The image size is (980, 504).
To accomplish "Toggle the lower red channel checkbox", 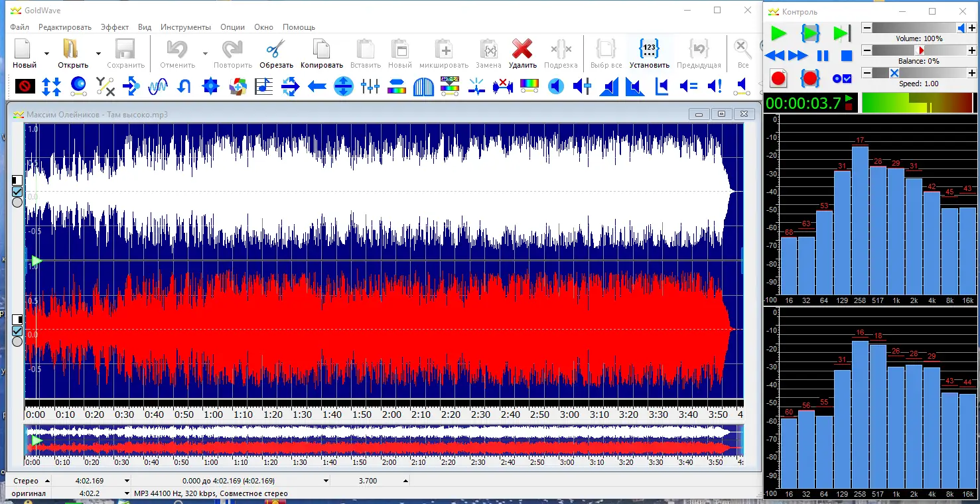I will point(17,330).
